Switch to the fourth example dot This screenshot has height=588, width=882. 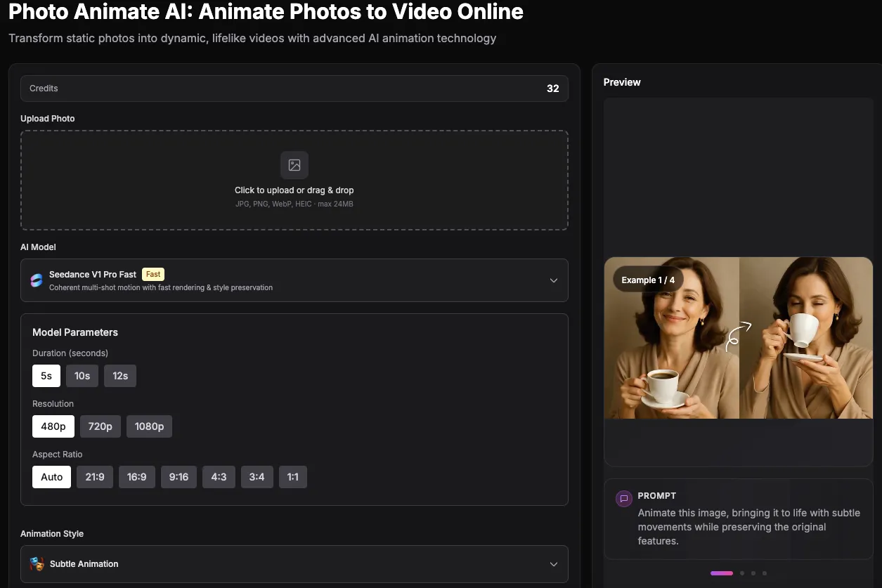(x=764, y=573)
